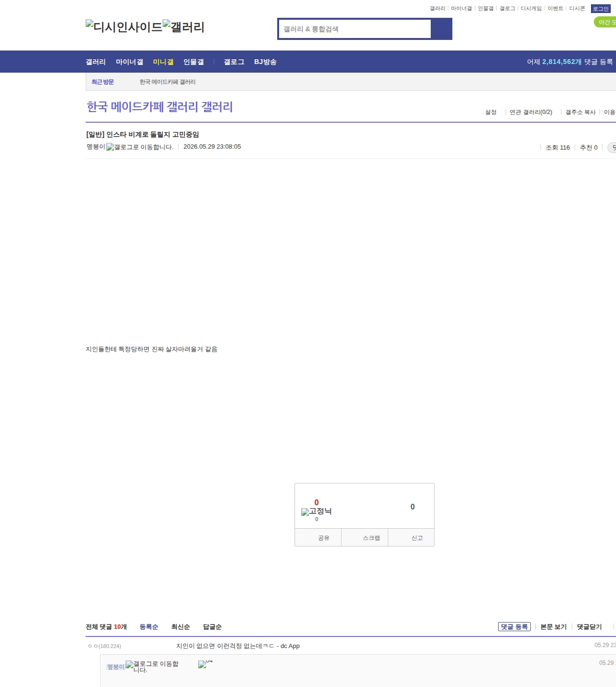
Task: Expand 연관 갤러리(0/2)
Action: pyautogui.click(x=531, y=112)
